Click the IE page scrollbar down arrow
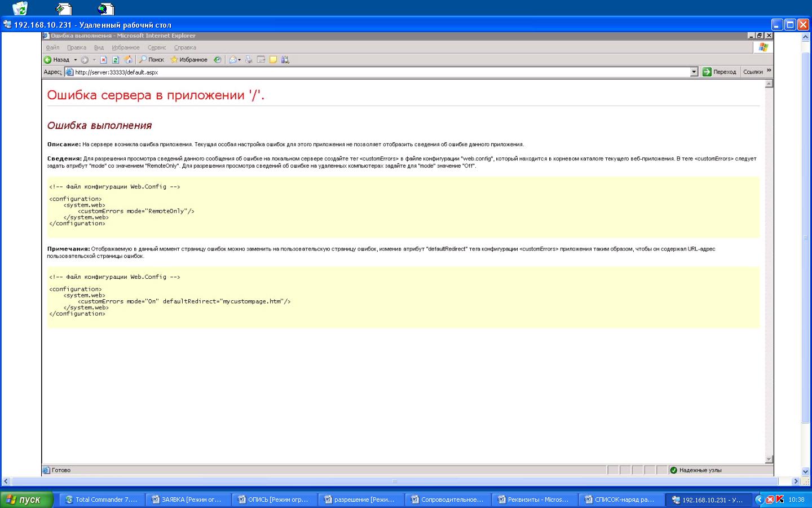Viewport: 812px width, 508px height. pyautogui.click(x=769, y=459)
